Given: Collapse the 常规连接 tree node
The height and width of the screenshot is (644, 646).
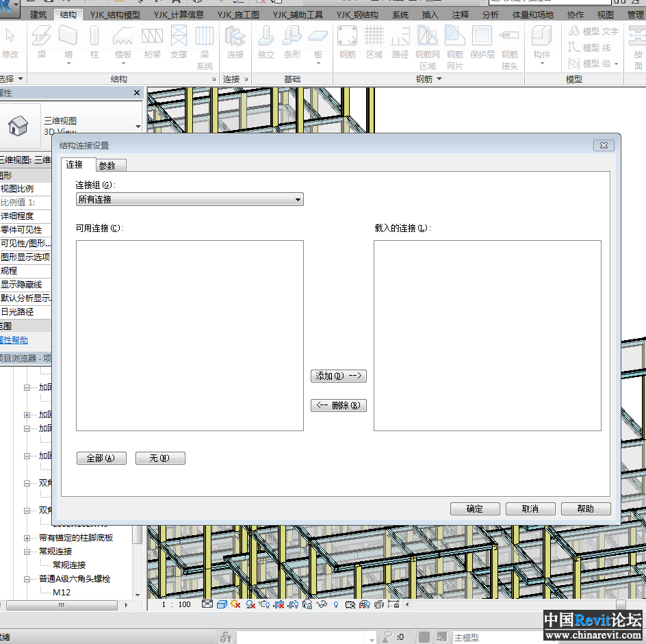Looking at the screenshot, I should coord(27,552).
